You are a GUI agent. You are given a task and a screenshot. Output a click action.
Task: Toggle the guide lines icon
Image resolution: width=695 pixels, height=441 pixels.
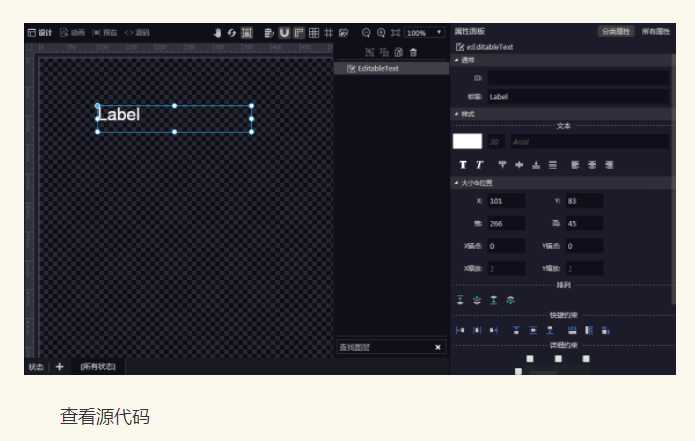click(x=328, y=33)
